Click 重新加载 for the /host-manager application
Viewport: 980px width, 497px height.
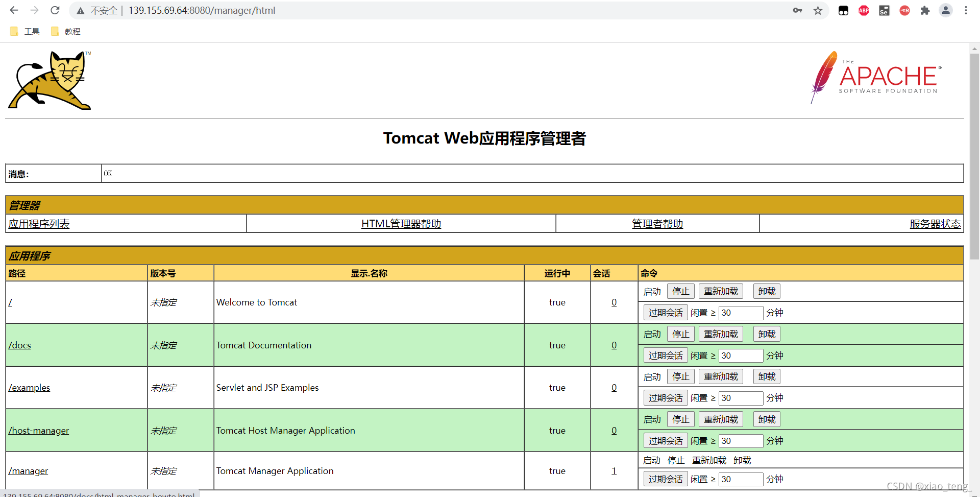(x=721, y=419)
